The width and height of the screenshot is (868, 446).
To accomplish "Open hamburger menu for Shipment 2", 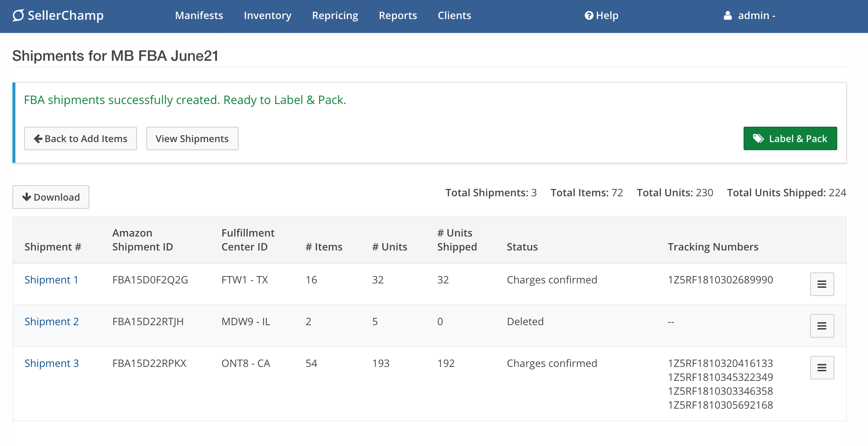I will (822, 326).
